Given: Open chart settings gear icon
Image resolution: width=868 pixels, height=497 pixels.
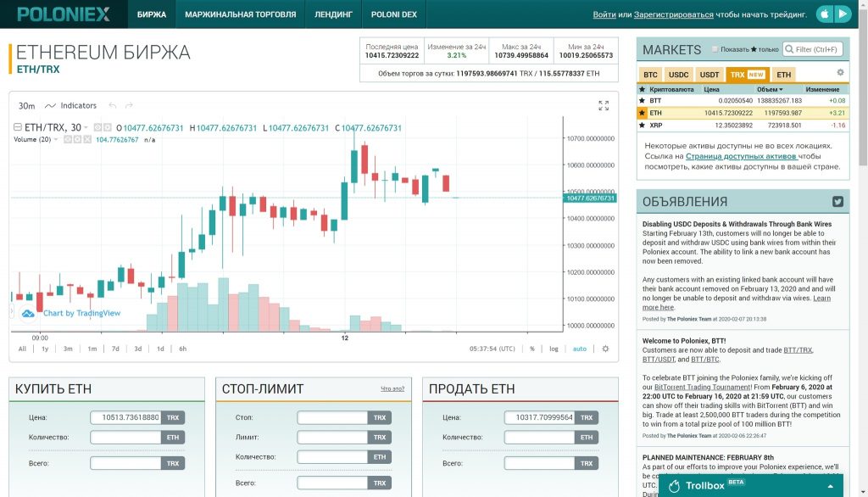Looking at the screenshot, I should (x=605, y=349).
